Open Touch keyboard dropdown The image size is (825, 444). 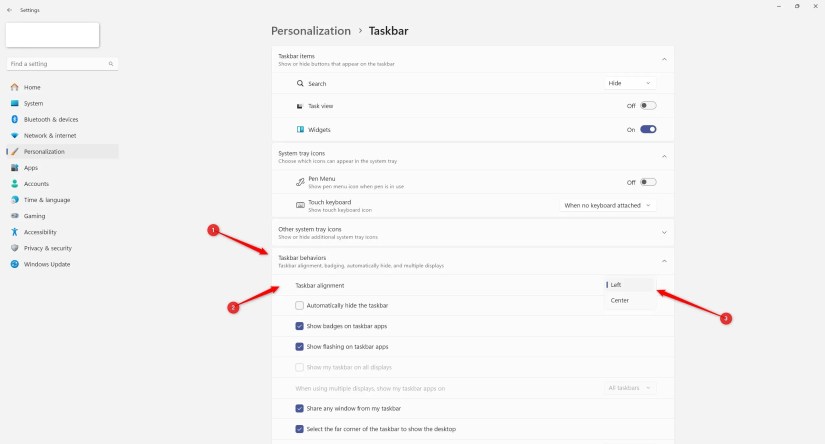click(608, 206)
